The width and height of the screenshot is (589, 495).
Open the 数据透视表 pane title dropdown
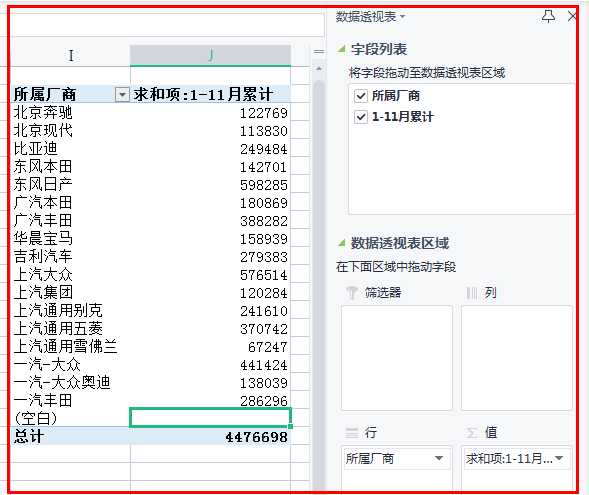(x=403, y=17)
